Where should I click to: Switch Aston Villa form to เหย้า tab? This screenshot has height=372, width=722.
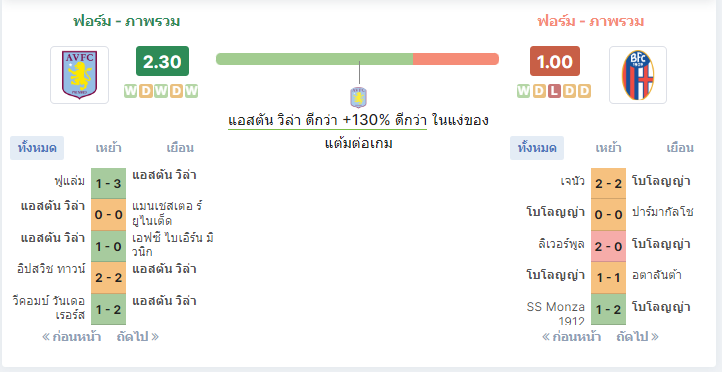pyautogui.click(x=109, y=148)
